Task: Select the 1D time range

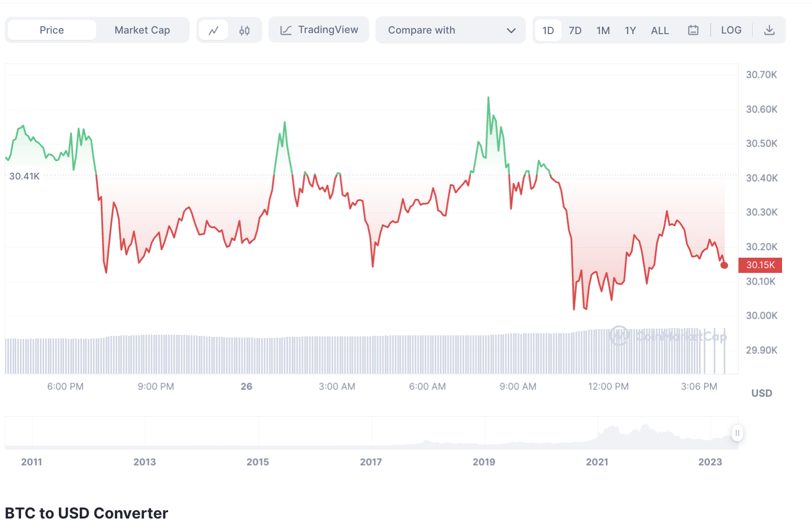Action: (548, 30)
